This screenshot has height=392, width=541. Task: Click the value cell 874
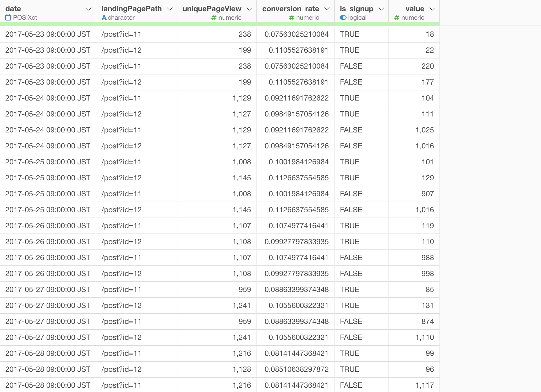pos(414,322)
